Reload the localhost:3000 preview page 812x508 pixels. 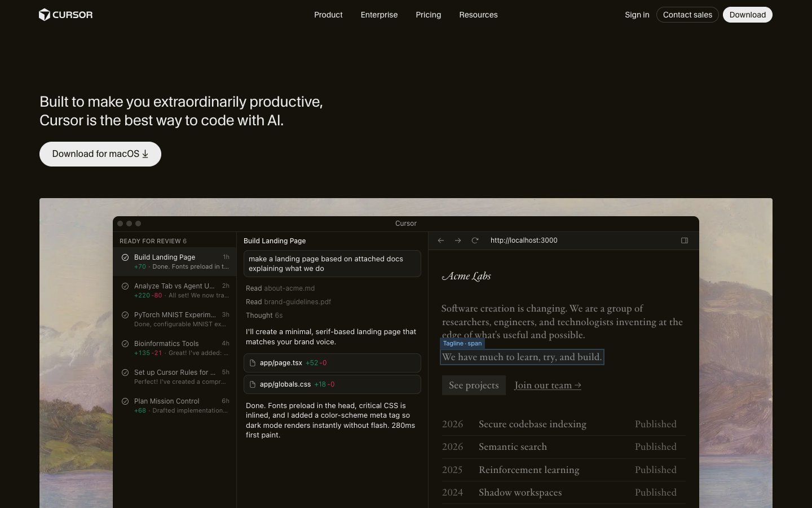tap(475, 240)
